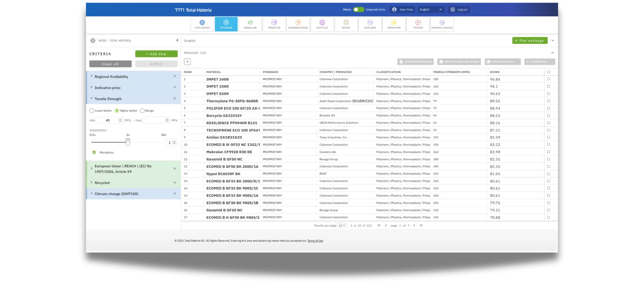
Task: Open the Results per page dropdown
Action: (342, 225)
